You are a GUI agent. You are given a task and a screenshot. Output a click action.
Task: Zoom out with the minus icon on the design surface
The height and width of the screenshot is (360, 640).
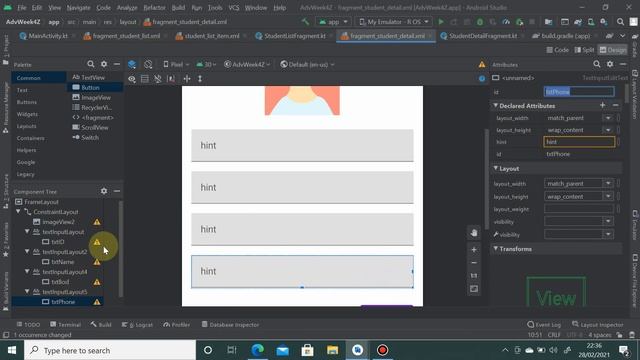pos(473,263)
